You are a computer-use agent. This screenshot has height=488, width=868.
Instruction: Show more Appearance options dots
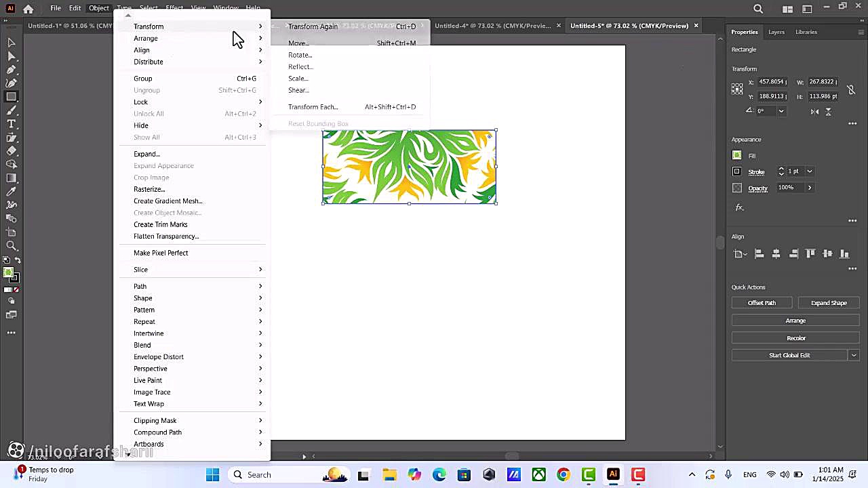click(852, 220)
